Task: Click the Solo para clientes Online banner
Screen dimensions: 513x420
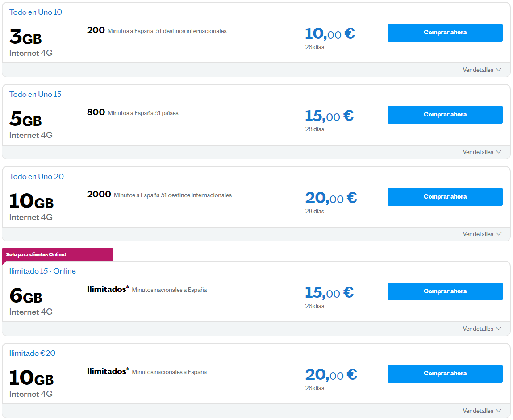Action: (x=36, y=254)
